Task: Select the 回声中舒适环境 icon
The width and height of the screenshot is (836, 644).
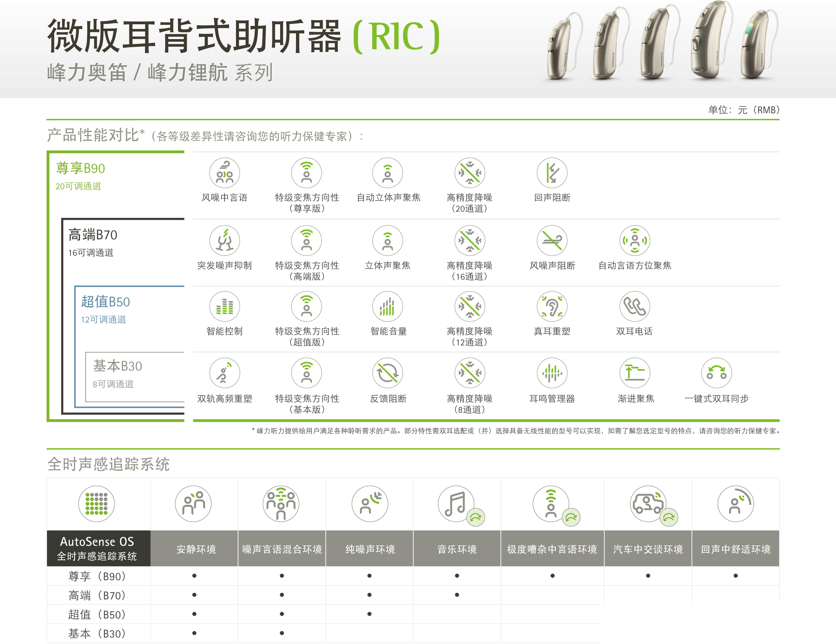Action: tap(735, 503)
